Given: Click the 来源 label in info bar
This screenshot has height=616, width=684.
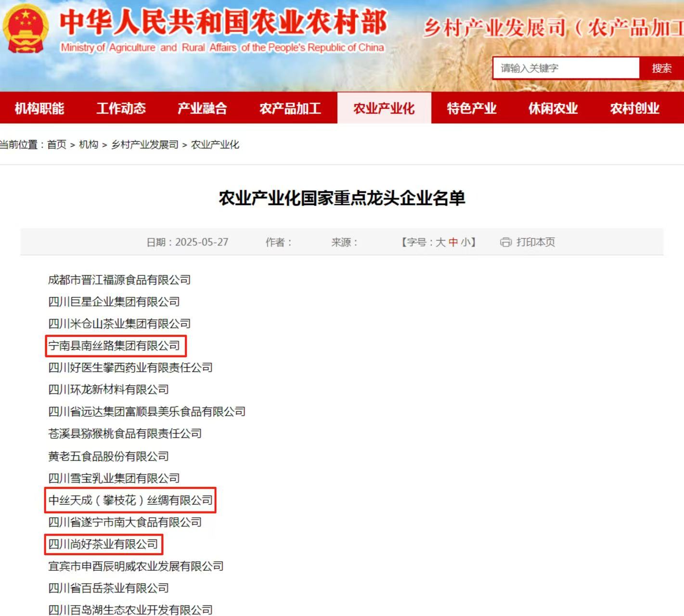Looking at the screenshot, I should click(x=344, y=242).
